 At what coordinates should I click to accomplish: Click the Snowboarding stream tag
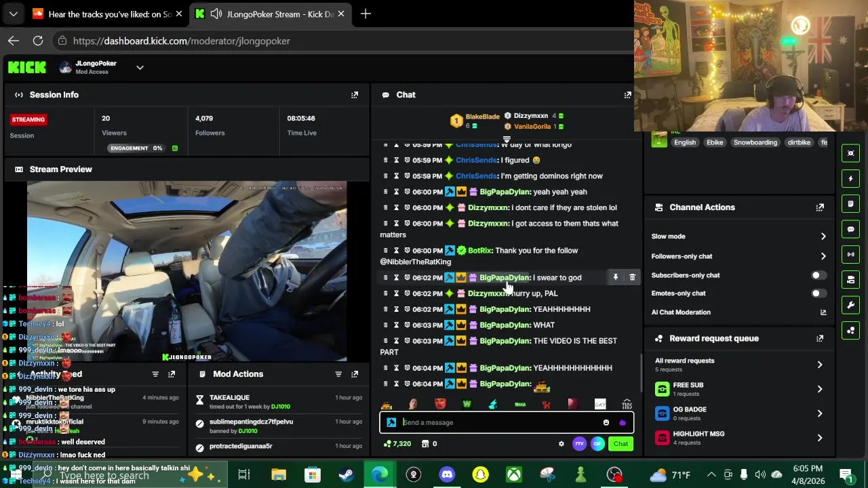click(x=755, y=142)
